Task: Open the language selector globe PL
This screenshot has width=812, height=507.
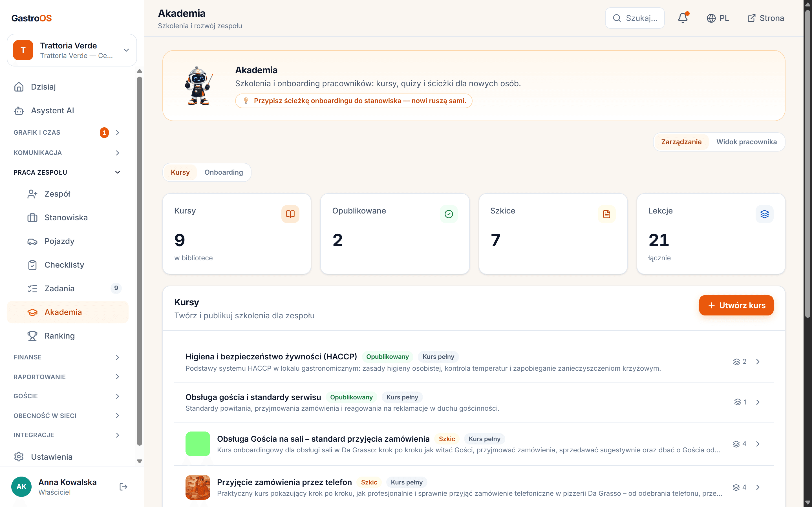Action: pos(718,18)
